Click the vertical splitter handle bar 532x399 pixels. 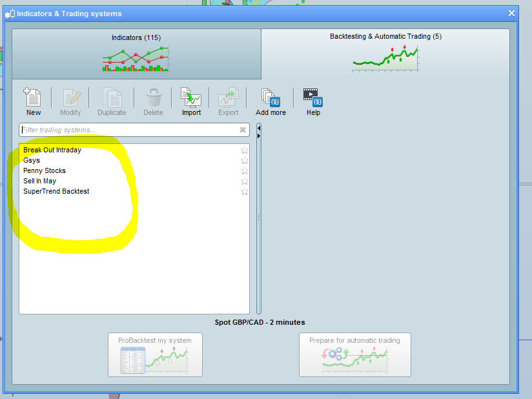point(259,218)
